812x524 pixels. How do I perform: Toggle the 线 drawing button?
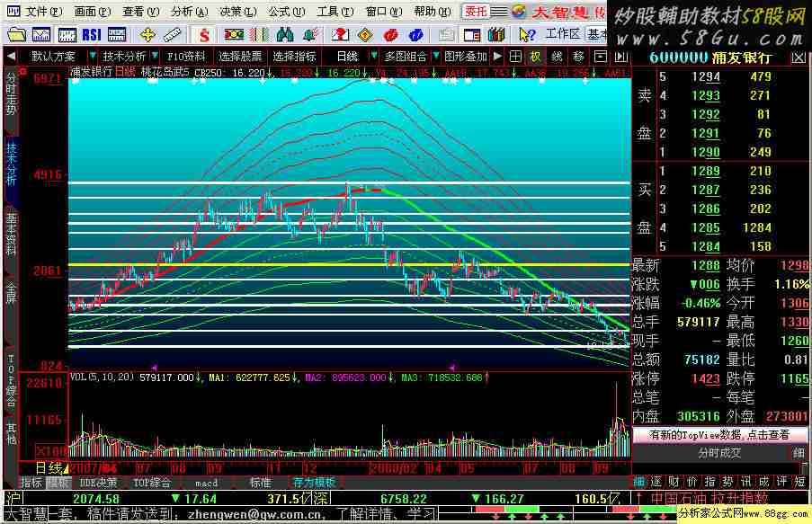point(558,56)
